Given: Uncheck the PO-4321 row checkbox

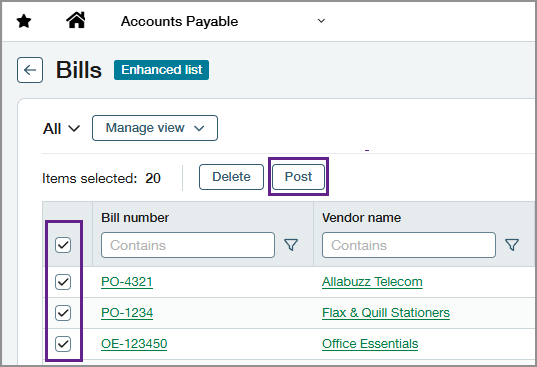Looking at the screenshot, I should pos(63,282).
